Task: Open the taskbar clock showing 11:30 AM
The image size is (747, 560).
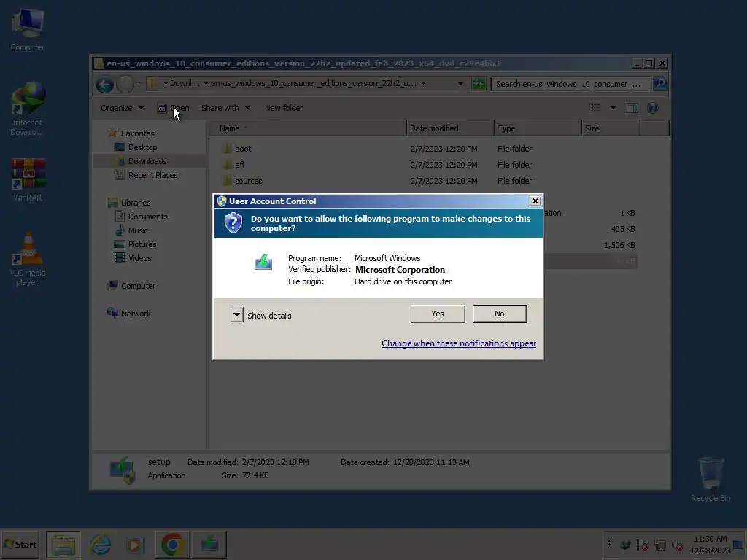Action: [x=710, y=544]
